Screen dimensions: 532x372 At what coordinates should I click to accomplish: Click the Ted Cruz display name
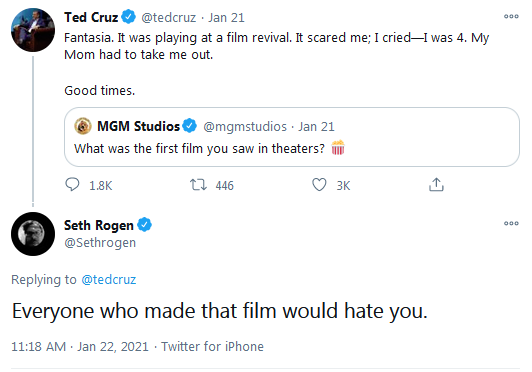tap(91, 17)
